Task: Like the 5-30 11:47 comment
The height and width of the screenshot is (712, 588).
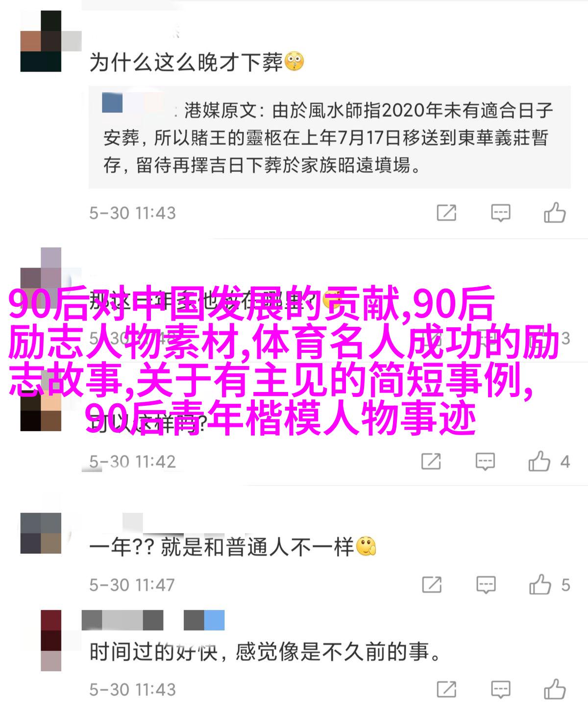Action: (540, 584)
